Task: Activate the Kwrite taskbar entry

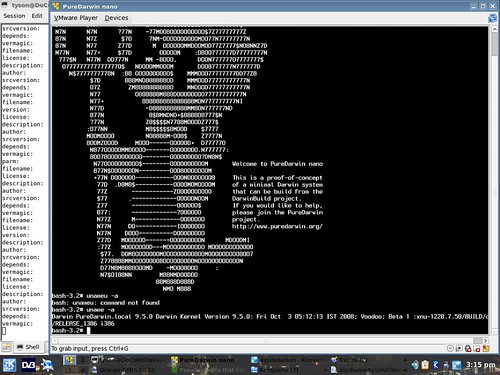Action: [x=368, y=360]
